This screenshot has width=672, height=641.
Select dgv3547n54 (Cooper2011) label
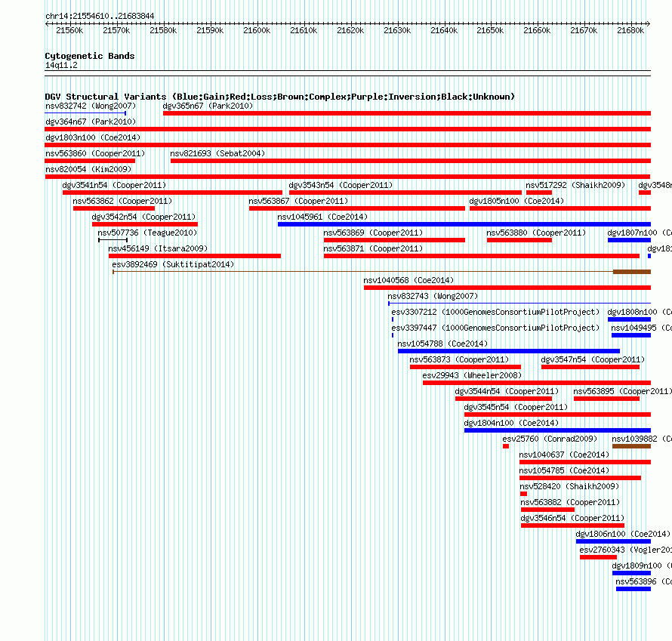click(x=593, y=359)
